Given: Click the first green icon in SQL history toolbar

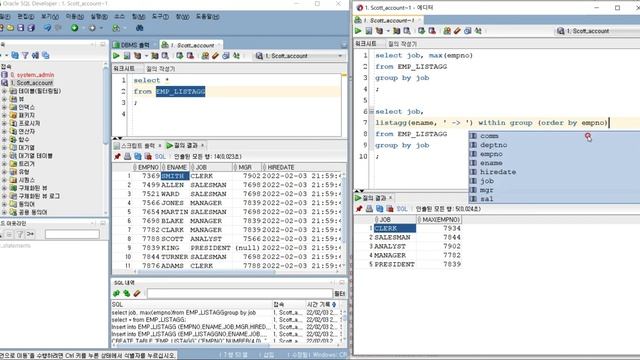Looking at the screenshot, I should point(116,293).
